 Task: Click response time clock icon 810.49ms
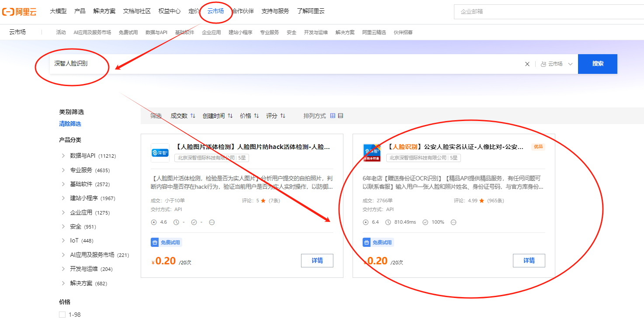388,222
